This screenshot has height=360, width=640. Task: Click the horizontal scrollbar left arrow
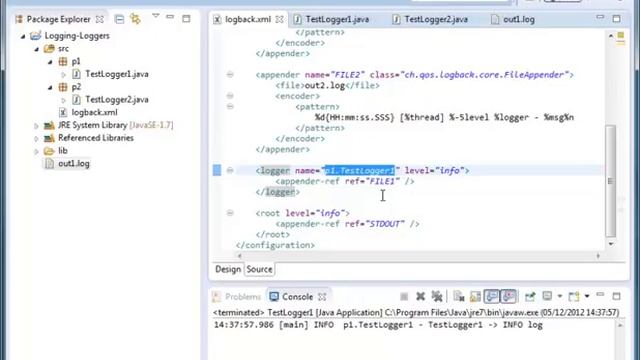(240, 256)
